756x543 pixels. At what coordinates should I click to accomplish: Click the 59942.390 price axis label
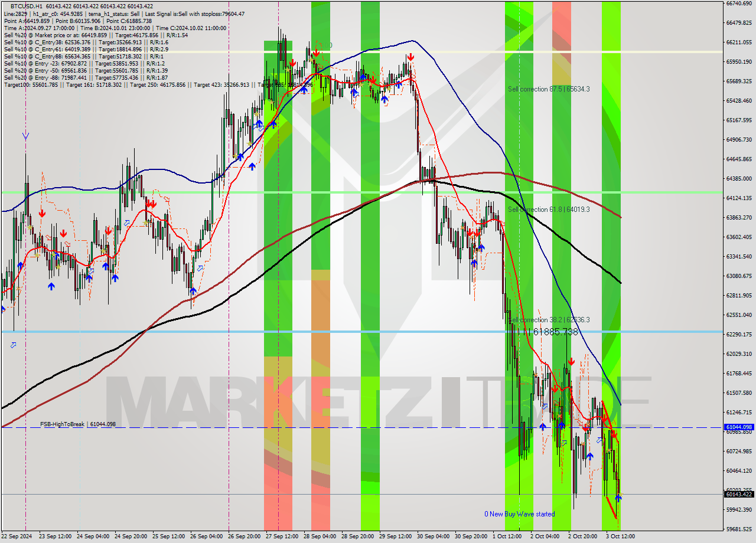[x=739, y=509]
